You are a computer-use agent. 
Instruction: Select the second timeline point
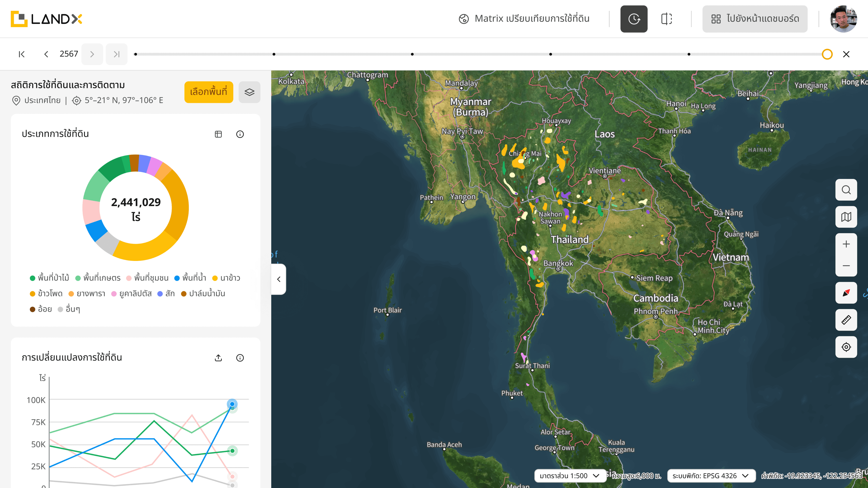274,54
